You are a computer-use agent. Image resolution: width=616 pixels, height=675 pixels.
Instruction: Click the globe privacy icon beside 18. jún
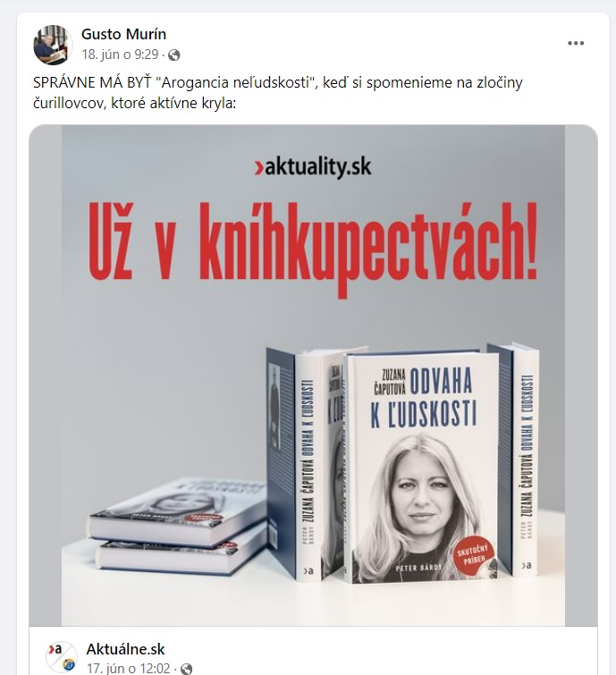click(x=174, y=55)
